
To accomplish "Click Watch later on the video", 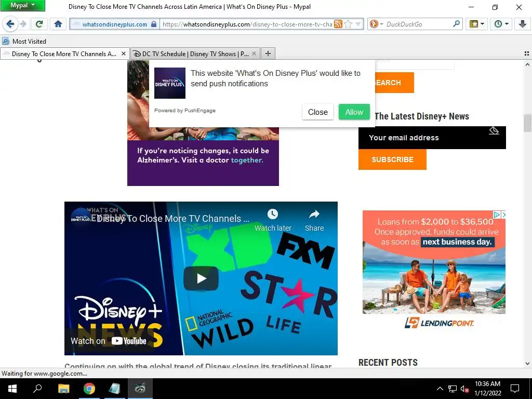I will (273, 220).
